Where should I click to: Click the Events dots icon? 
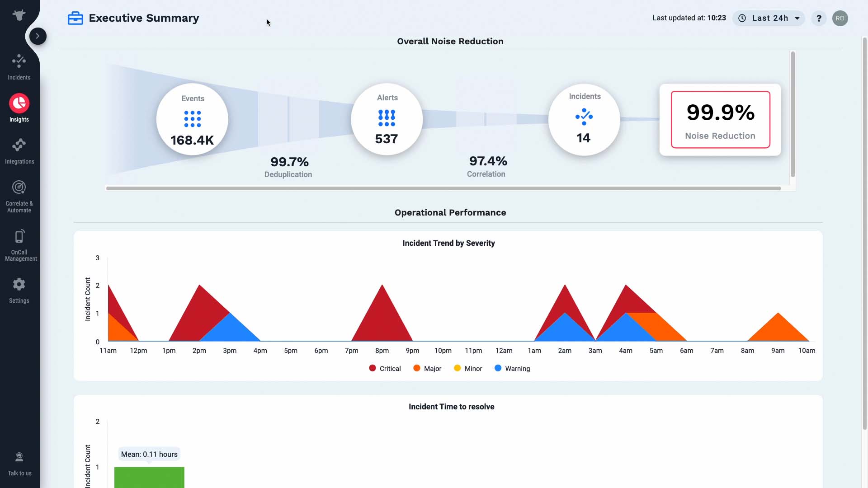193,119
